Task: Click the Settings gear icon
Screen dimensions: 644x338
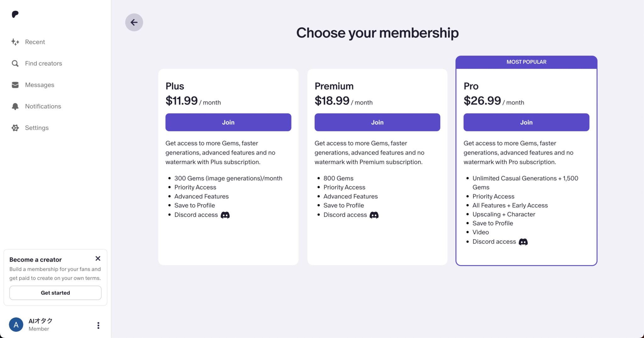Action: click(x=15, y=128)
